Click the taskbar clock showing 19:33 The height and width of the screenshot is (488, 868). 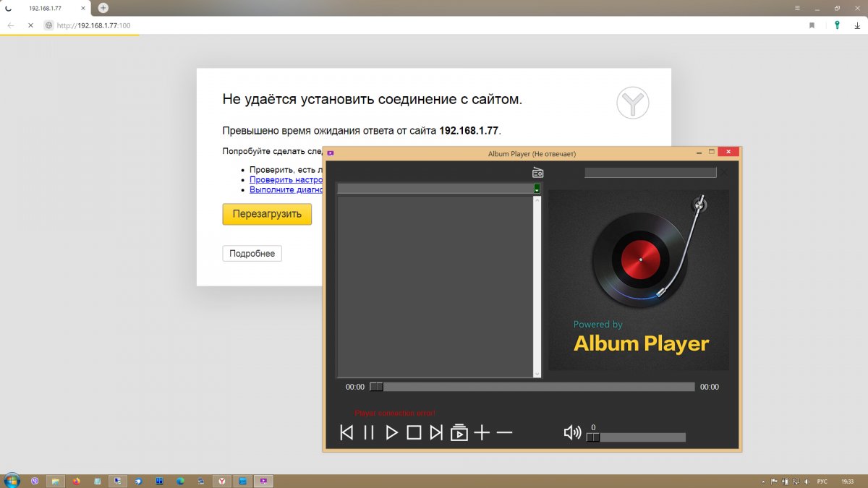click(x=847, y=481)
